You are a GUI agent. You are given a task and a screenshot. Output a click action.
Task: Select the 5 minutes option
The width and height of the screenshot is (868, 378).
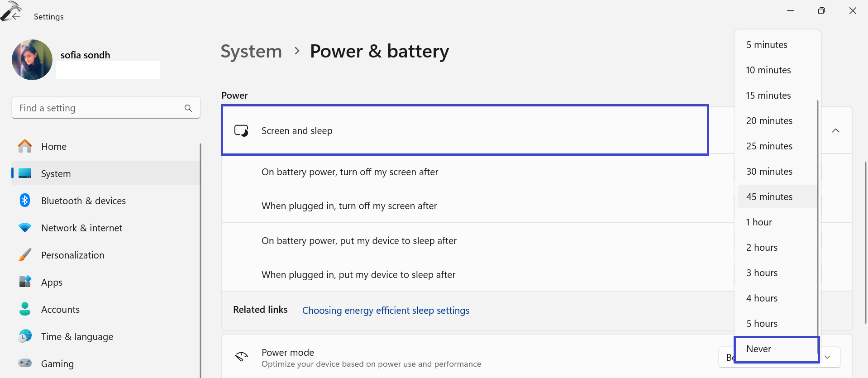776,45
